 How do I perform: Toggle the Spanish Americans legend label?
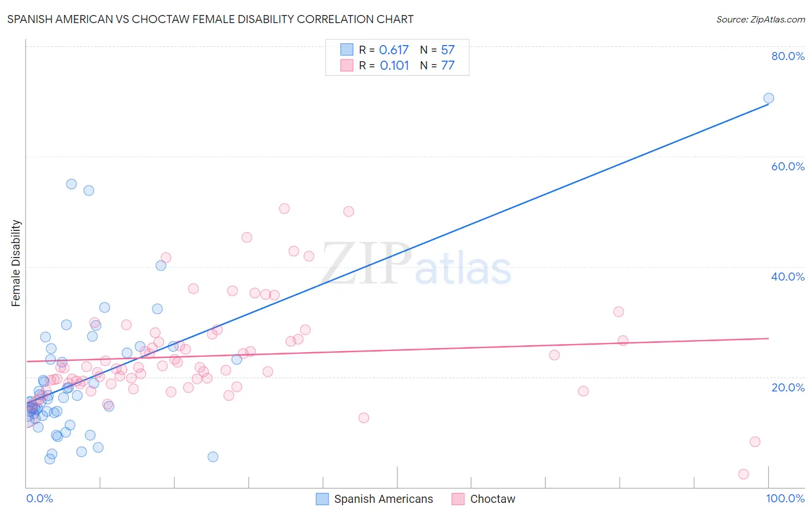pos(383,499)
